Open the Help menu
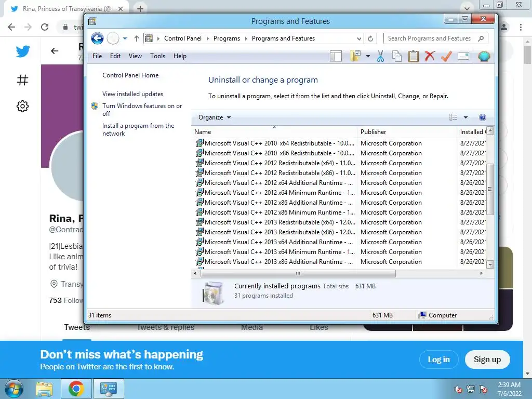 click(180, 56)
